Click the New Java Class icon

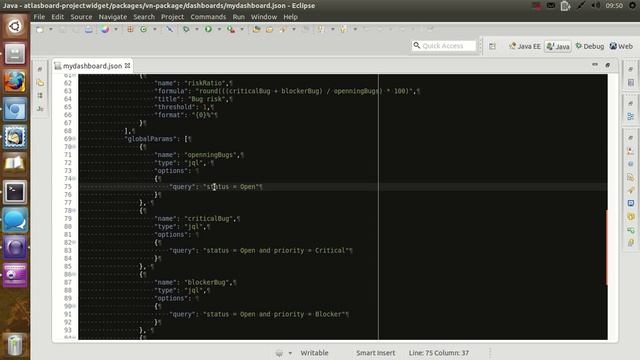(143, 29)
